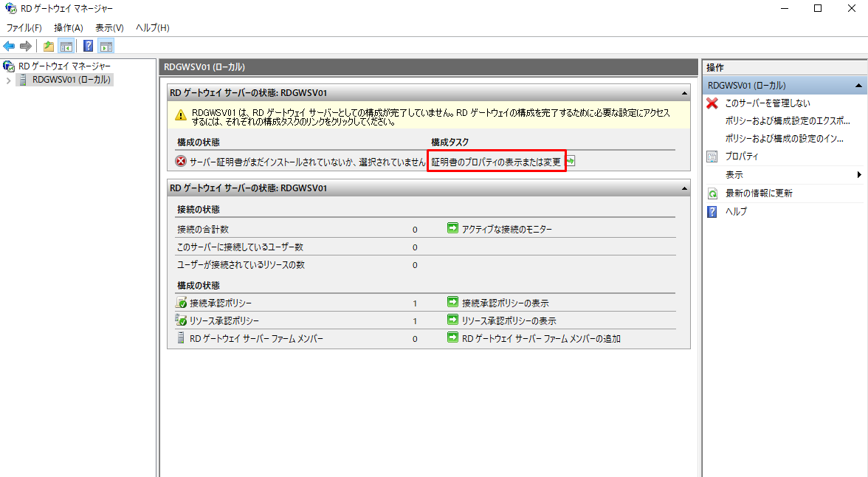Click the プロパティ icon in actions pane
Image resolution: width=868 pixels, height=477 pixels.
tap(712, 157)
